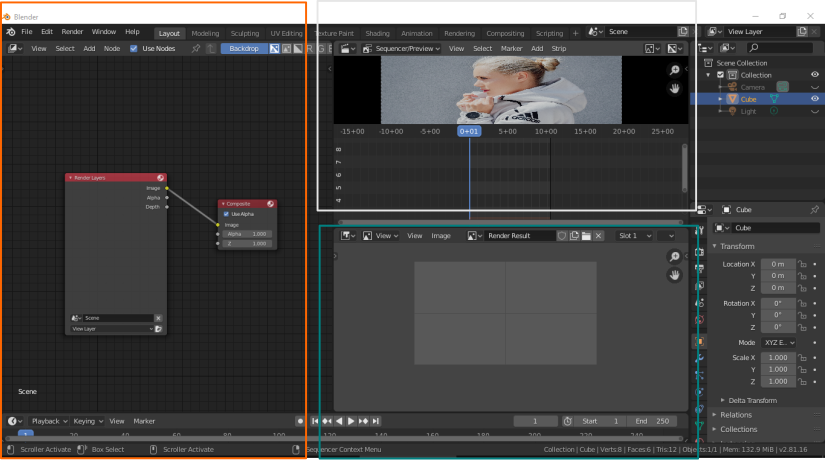Collapse the Render Layers node

coord(71,178)
